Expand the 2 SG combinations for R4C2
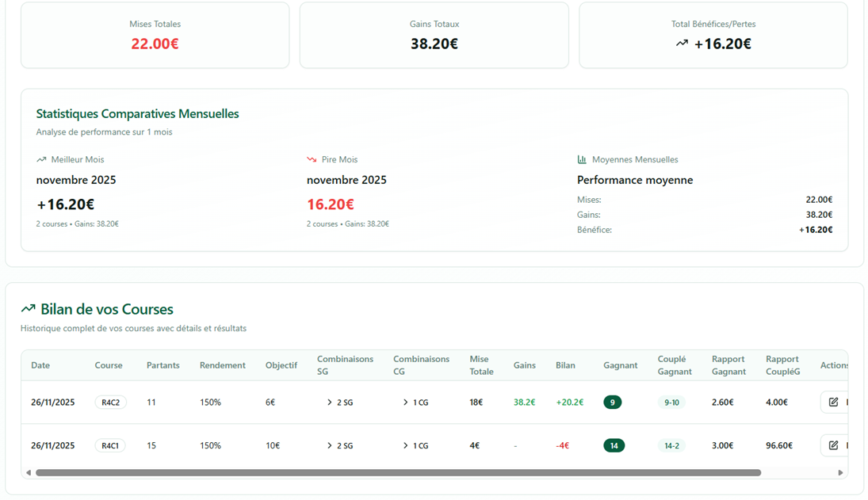The image size is (868, 500). point(339,403)
